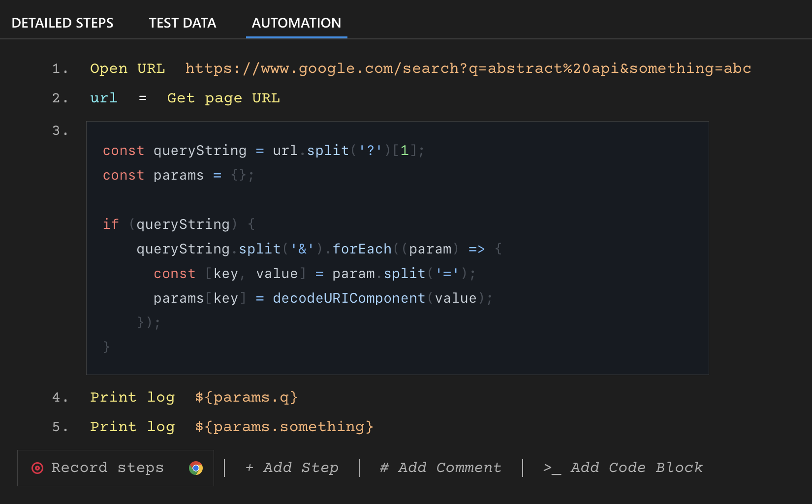Screen dimensions: 812x504
Task: Start recording with Record steps
Action: [108, 468]
